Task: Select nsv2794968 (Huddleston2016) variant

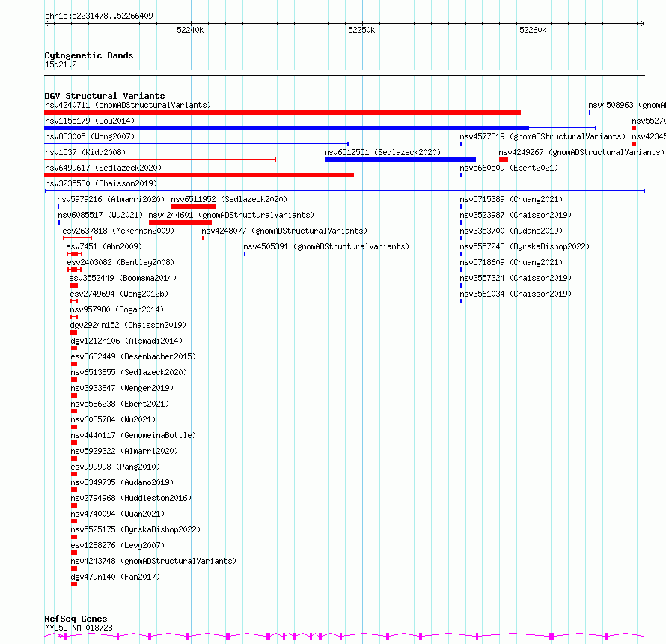Action: click(x=131, y=498)
